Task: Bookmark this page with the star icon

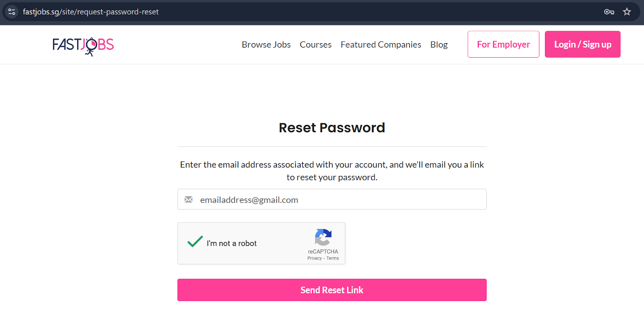Action: (x=627, y=12)
